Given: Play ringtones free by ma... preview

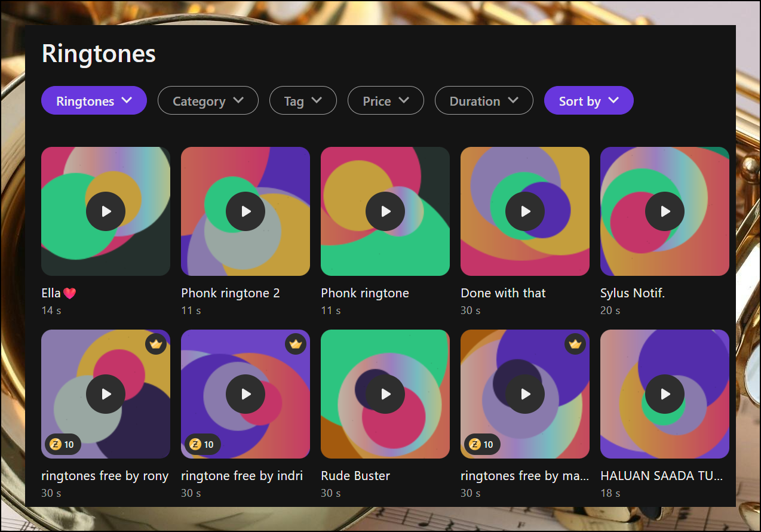Looking at the screenshot, I should [525, 394].
